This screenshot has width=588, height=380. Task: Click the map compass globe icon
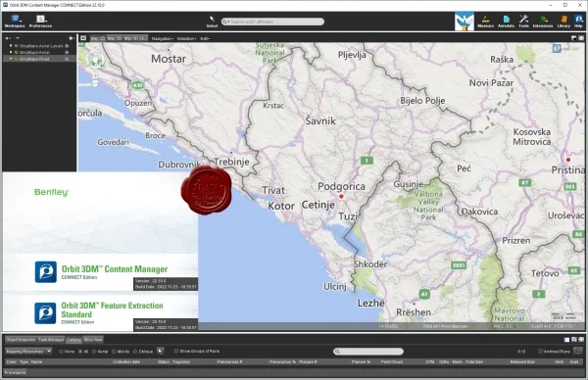pyautogui.click(x=95, y=60)
